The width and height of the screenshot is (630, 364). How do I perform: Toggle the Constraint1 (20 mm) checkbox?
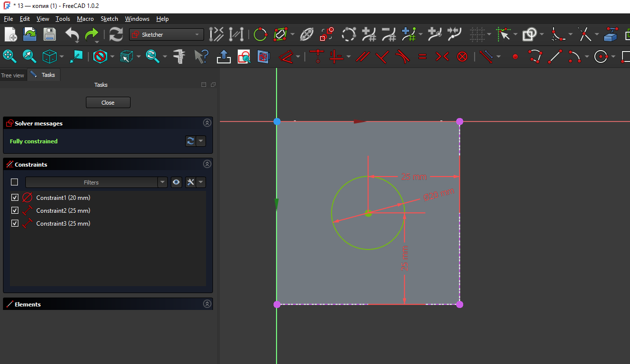point(15,197)
